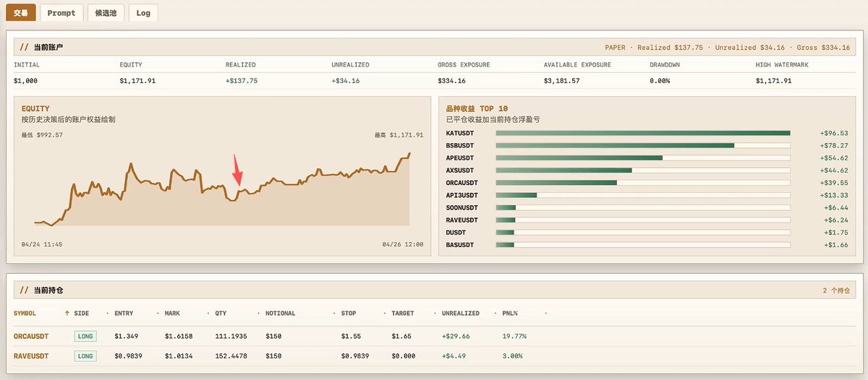Click the 152.4478 quantity value
The width and height of the screenshot is (868, 380).
click(x=232, y=356)
